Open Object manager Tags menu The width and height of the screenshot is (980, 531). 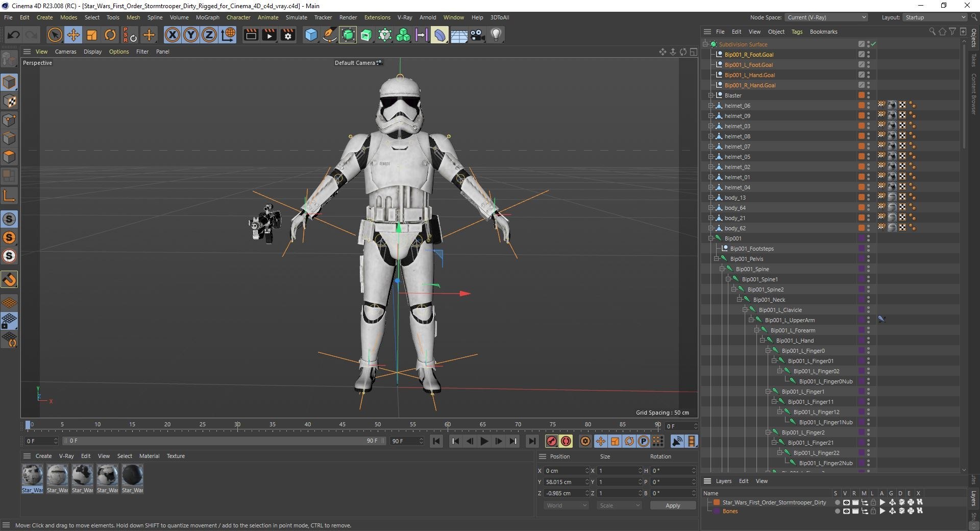pos(796,32)
